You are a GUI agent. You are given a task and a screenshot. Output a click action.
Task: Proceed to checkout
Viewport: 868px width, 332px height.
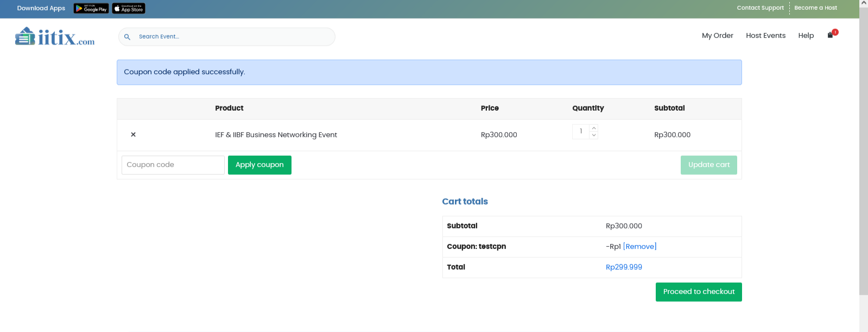tap(699, 292)
